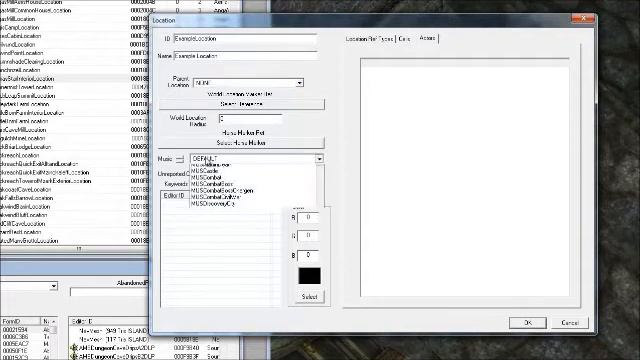Click the black color preview swatch
This screenshot has width=640, height=360.
309,276
